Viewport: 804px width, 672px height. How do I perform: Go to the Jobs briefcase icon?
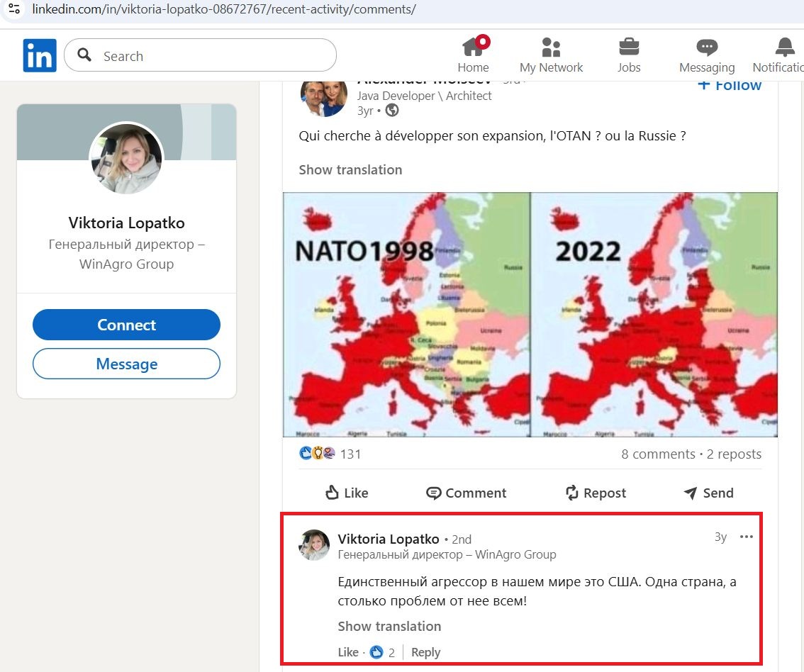(x=628, y=48)
